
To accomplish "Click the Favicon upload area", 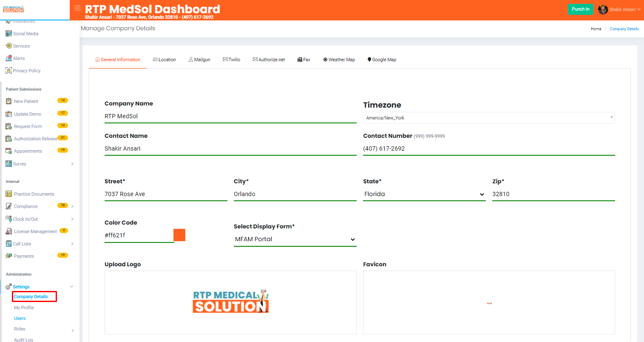I will click(x=489, y=302).
